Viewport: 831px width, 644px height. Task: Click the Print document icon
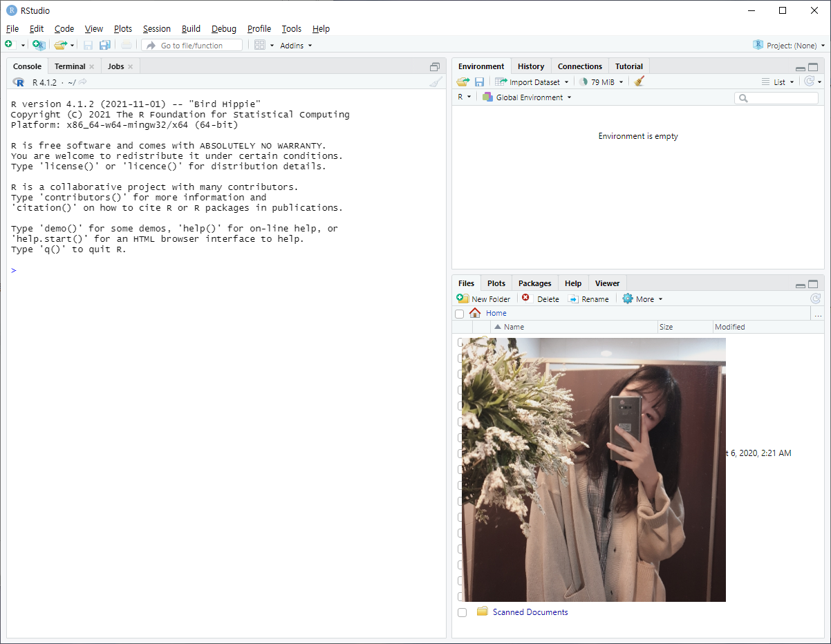126,45
